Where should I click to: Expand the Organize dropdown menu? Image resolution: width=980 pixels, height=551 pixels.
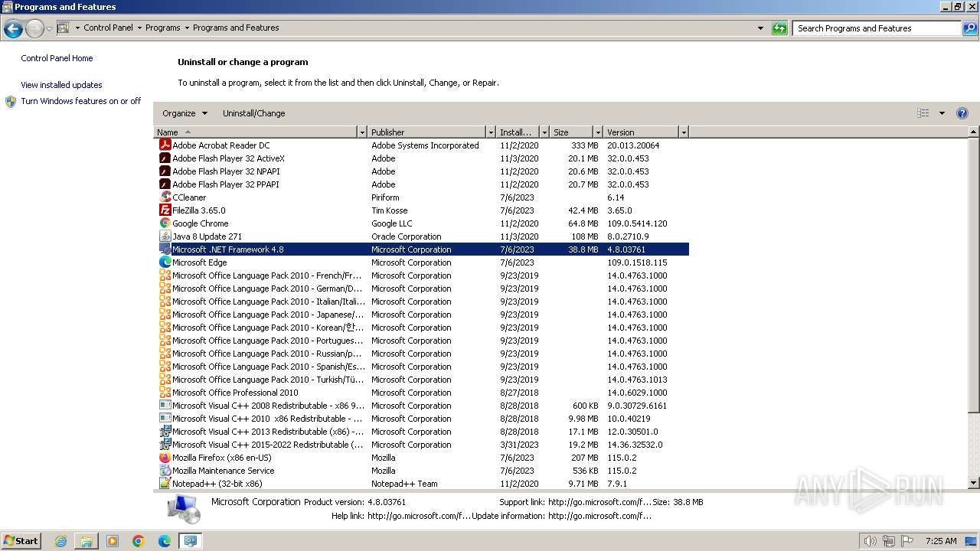(185, 113)
